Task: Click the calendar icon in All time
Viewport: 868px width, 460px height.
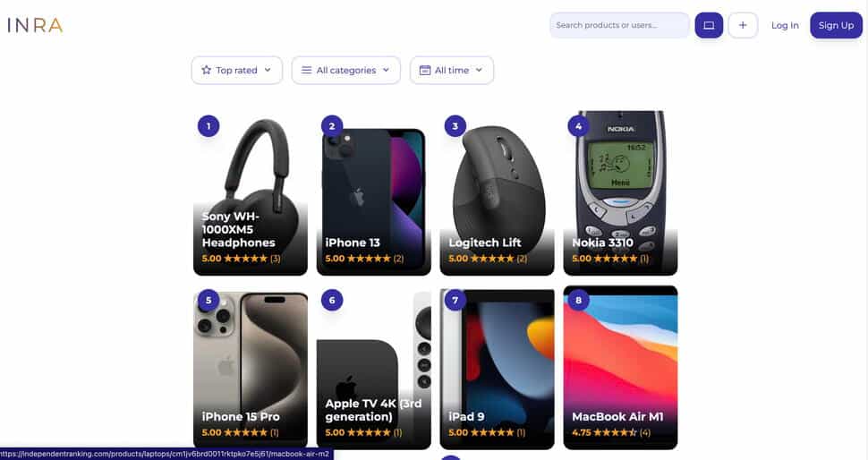Action: pyautogui.click(x=424, y=71)
